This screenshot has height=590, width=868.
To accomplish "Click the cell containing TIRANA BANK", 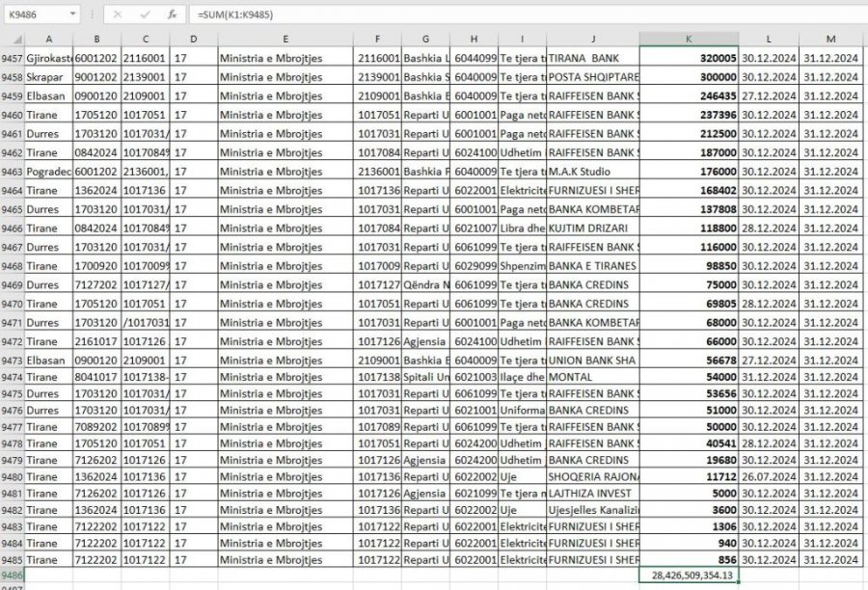I will coord(592,59).
